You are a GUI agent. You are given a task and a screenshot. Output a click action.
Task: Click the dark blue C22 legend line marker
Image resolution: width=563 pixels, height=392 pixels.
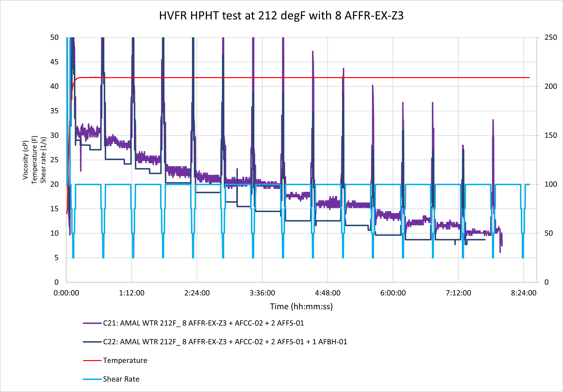pos(92,342)
